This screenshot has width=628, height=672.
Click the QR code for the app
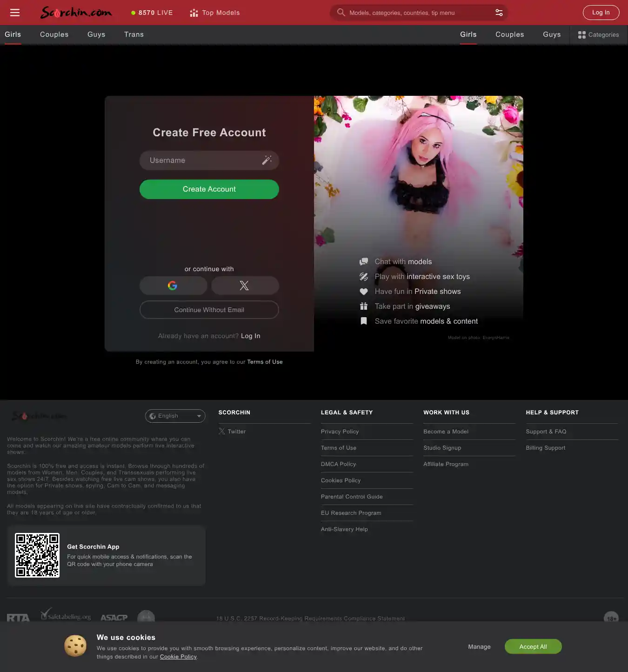[x=37, y=555]
